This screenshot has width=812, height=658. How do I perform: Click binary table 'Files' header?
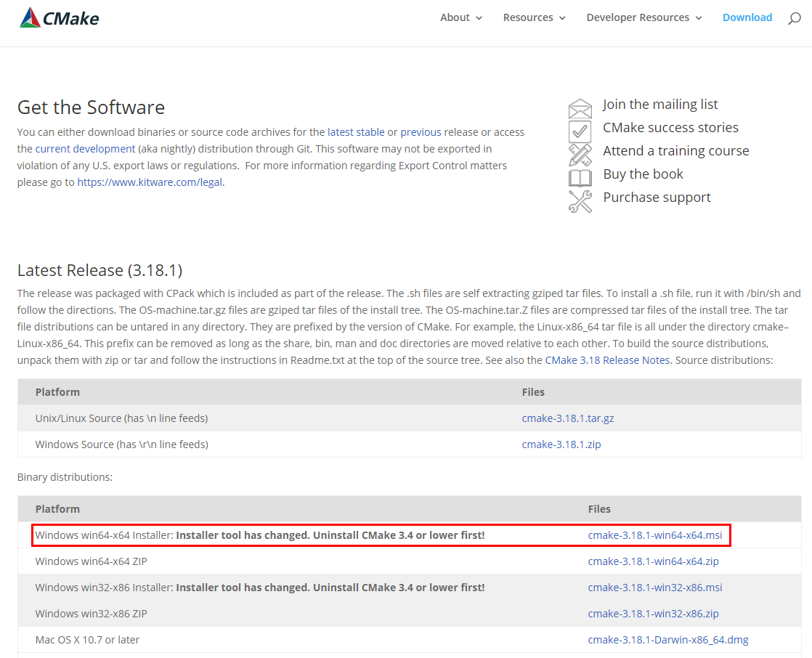point(599,509)
